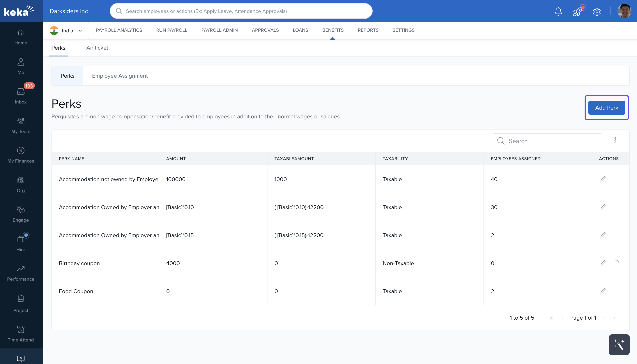Open My Finances in sidebar

[x=21, y=155]
